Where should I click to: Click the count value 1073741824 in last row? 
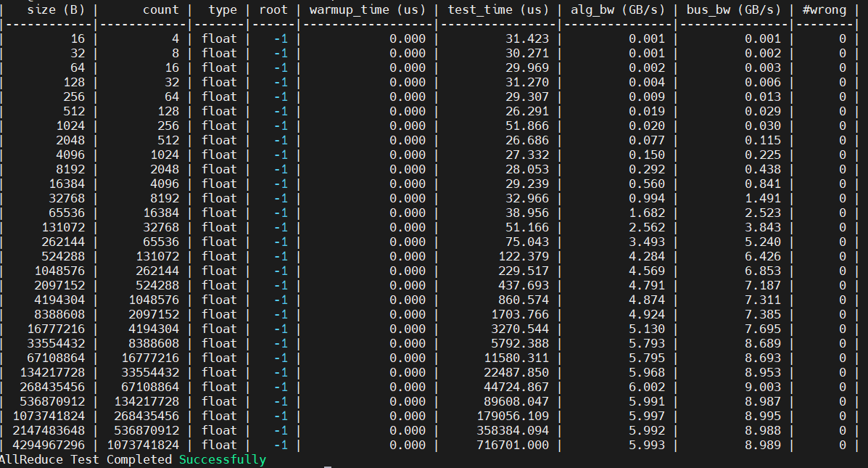tap(143, 445)
